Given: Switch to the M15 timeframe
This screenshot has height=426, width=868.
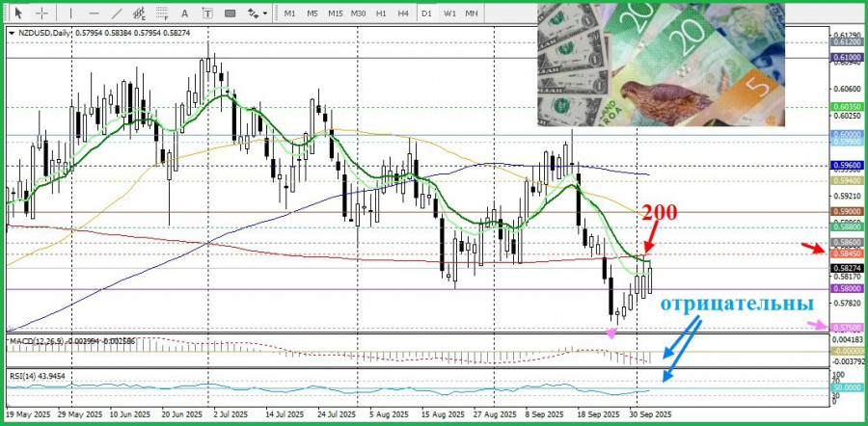Looking at the screenshot, I should (335, 13).
